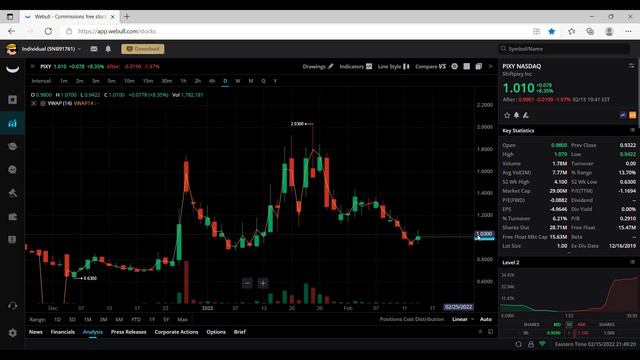The image size is (640, 360).
Task: Open markets planet icon in sidebar
Action: click(13, 147)
